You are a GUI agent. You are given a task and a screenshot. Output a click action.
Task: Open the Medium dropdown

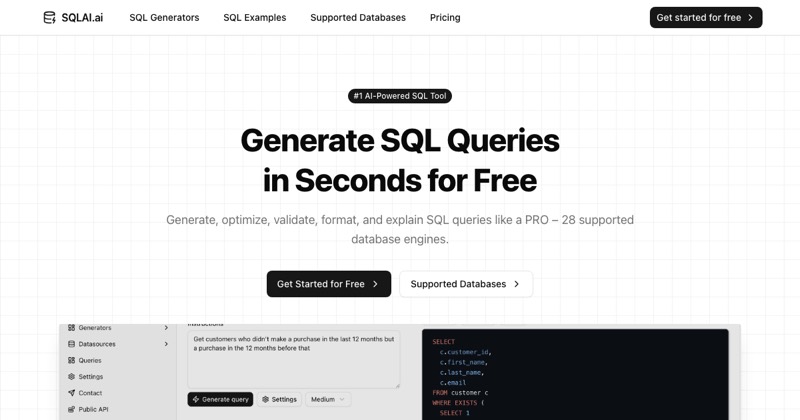(328, 400)
